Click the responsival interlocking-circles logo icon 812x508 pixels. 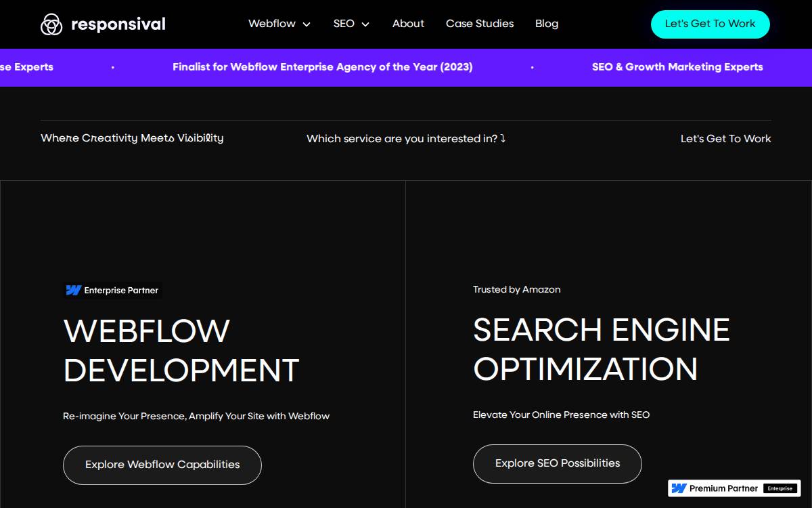51,24
